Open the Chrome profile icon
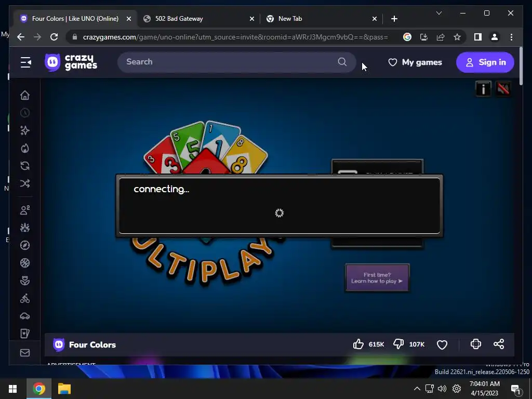Image resolution: width=532 pixels, height=399 pixels. 495,37
